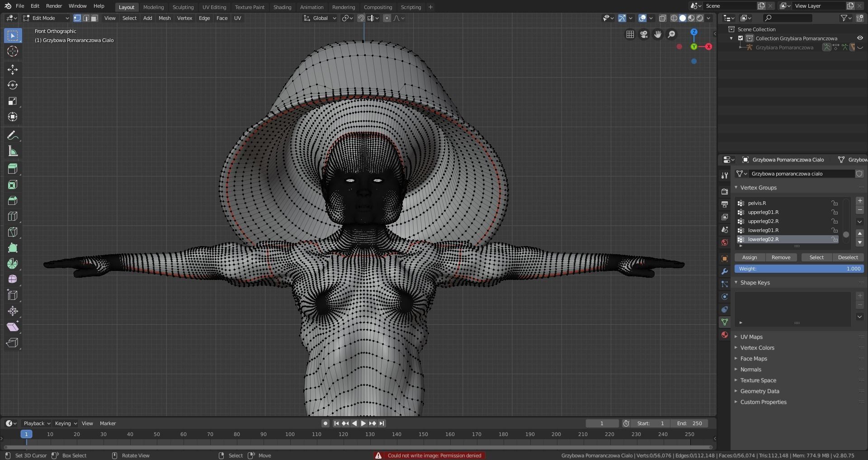The image size is (868, 460).
Task: Uncheck Collection Grzybiara Pomaranczowa checkbox
Action: pyautogui.click(x=741, y=38)
